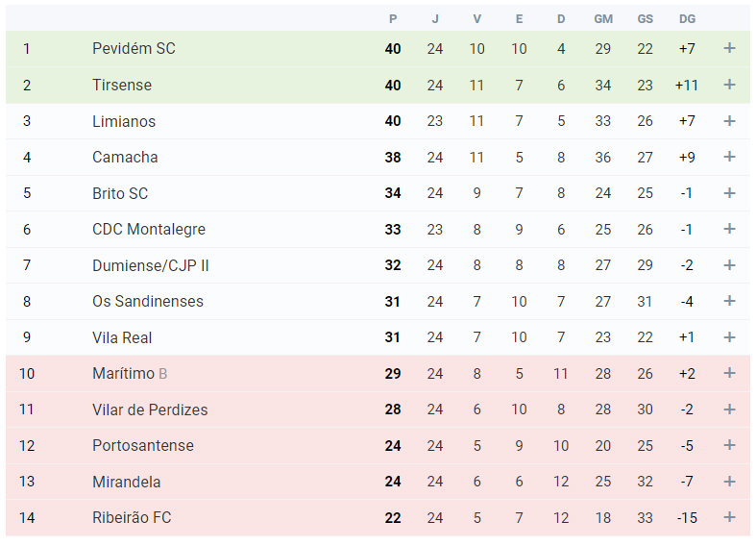Viewport: 756px width, 546px height.
Task: Sort by GM column header
Action: coord(603,19)
